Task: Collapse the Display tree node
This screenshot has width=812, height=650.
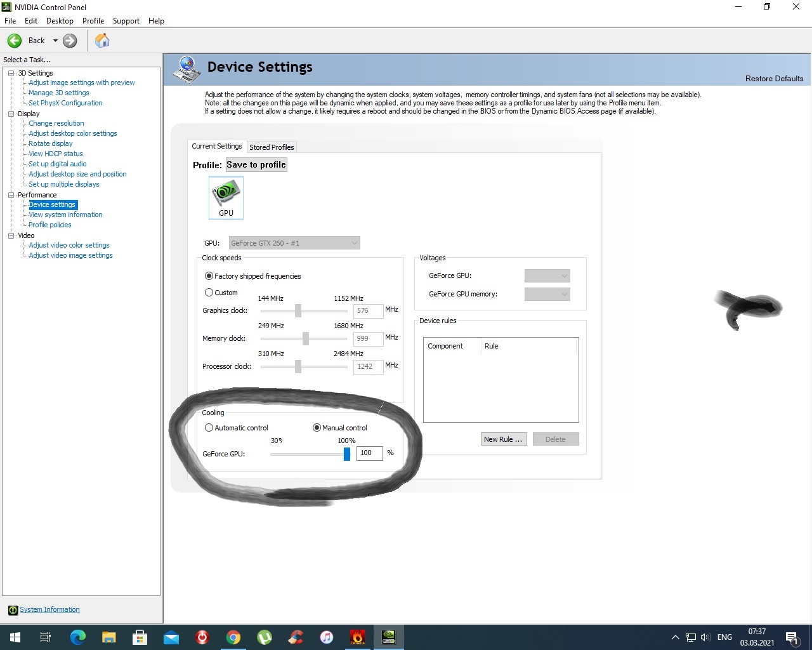Action: [11, 114]
